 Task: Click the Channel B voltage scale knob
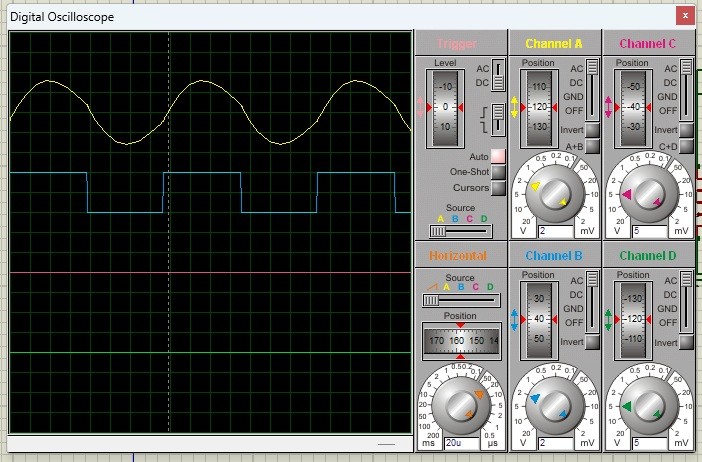pos(554,406)
